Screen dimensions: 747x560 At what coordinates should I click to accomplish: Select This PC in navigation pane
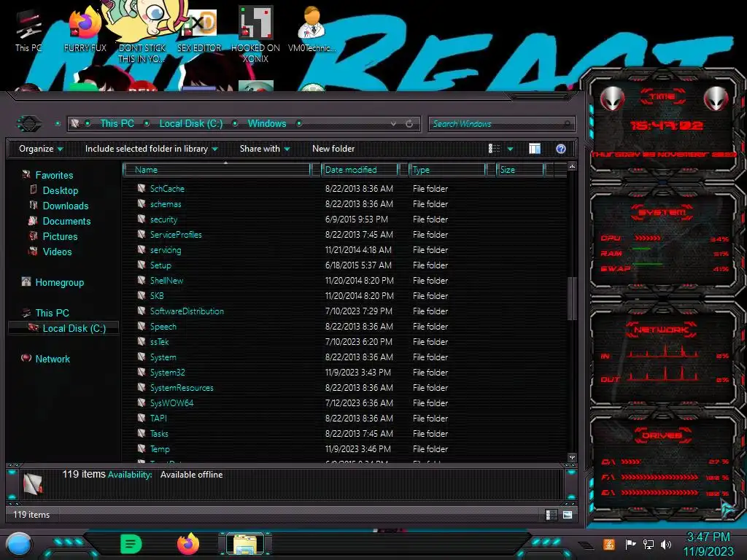(x=52, y=313)
